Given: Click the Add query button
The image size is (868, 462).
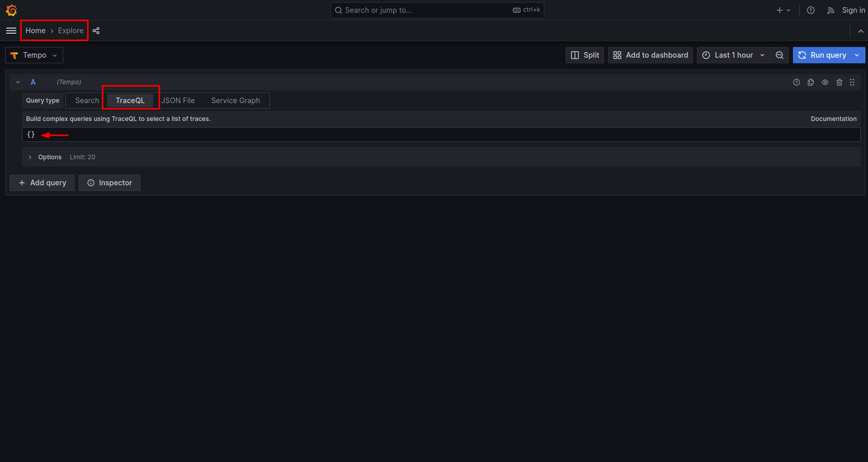Looking at the screenshot, I should click(42, 183).
